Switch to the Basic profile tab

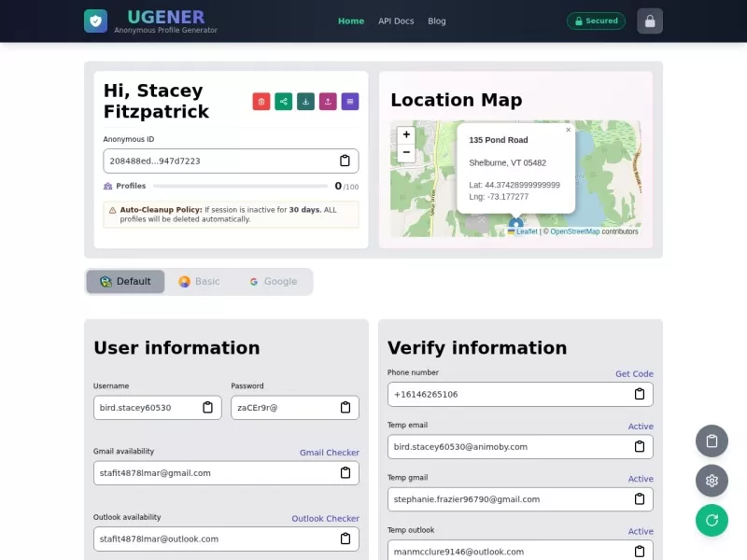tap(200, 282)
